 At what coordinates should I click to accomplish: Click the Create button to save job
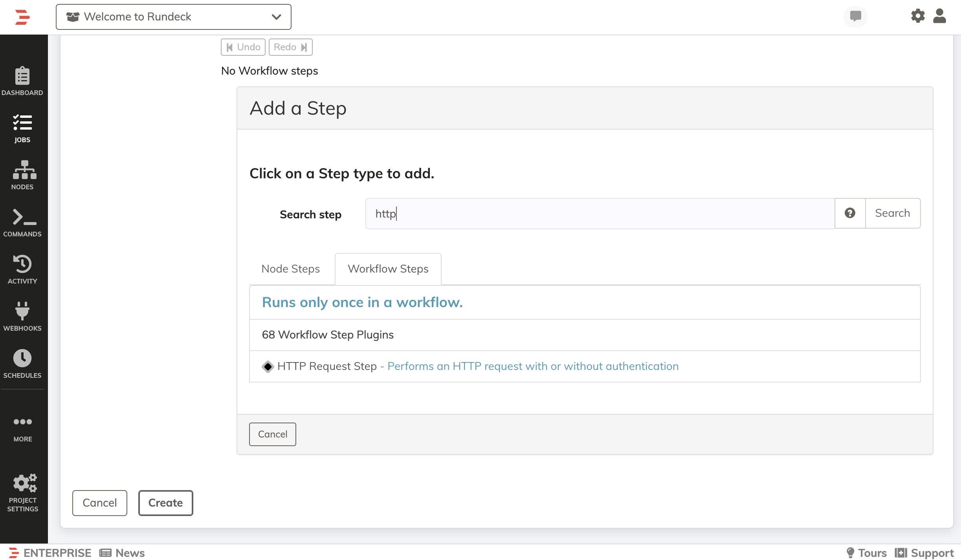(165, 503)
